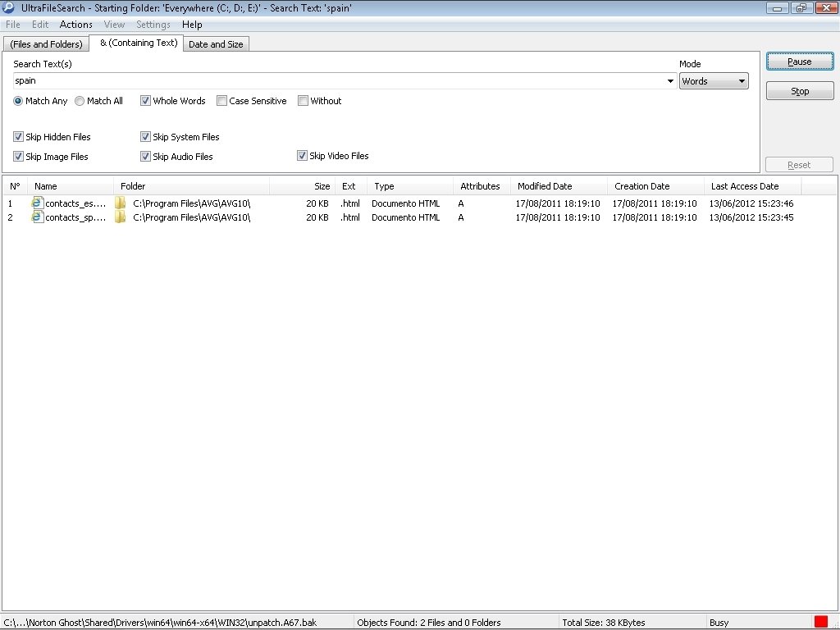Screen dimensions: 840x630
Task: Sort results by the Type column header
Action: (x=410, y=186)
